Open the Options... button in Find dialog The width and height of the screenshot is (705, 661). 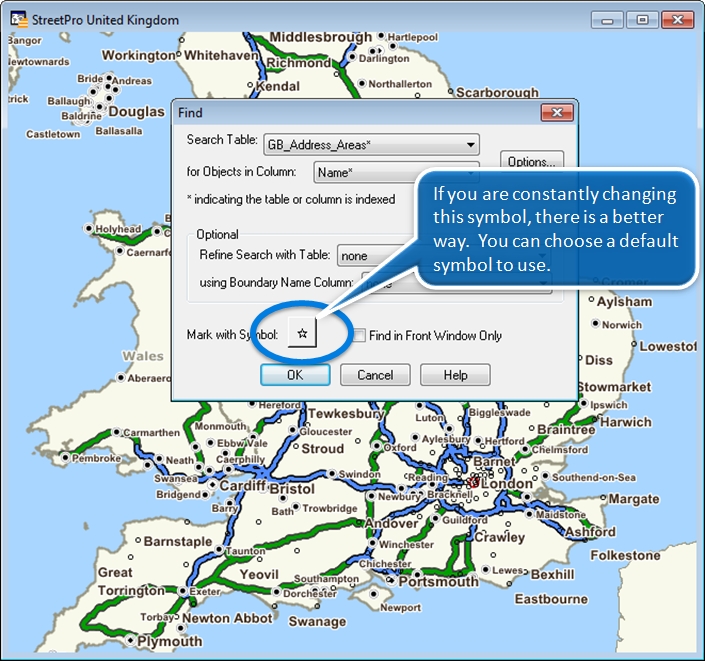[531, 161]
